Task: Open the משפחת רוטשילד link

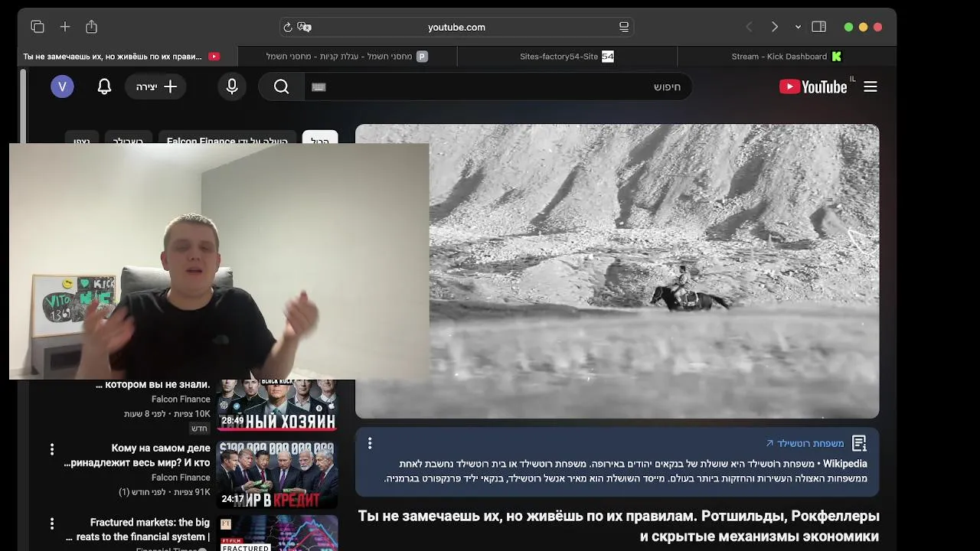Action: pos(805,443)
